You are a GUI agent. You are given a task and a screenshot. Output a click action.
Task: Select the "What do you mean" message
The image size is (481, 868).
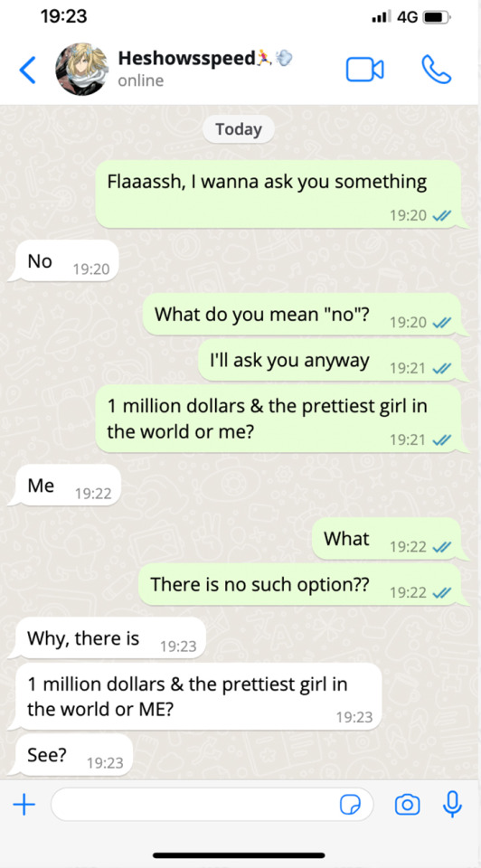[x=302, y=315]
